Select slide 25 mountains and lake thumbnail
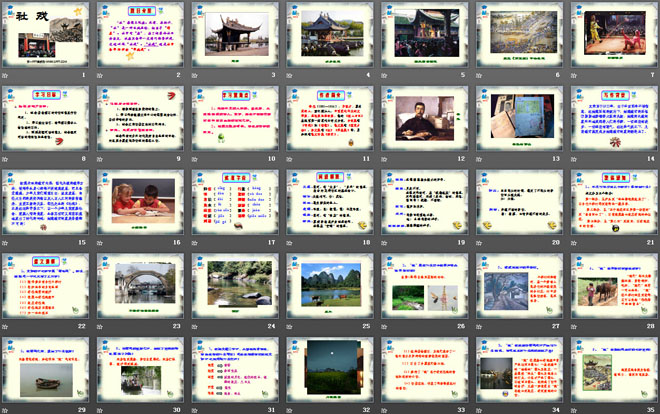Viewport: 660px width, 414px height. point(330,286)
